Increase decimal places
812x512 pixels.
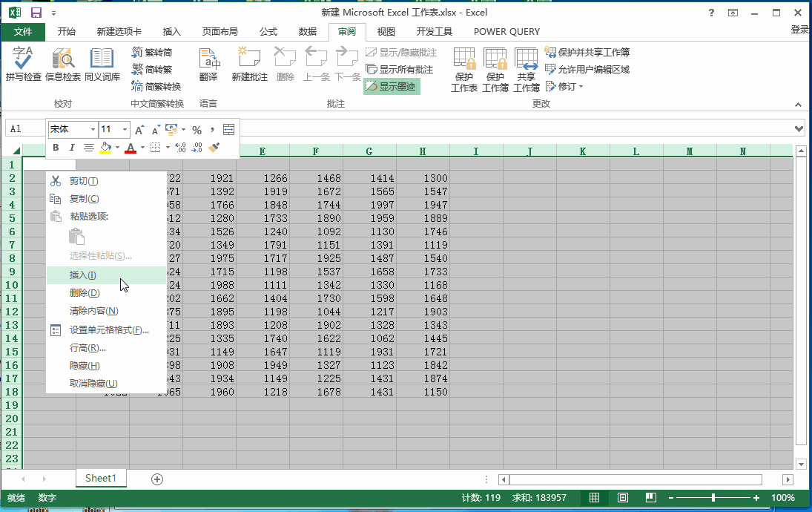[180, 148]
